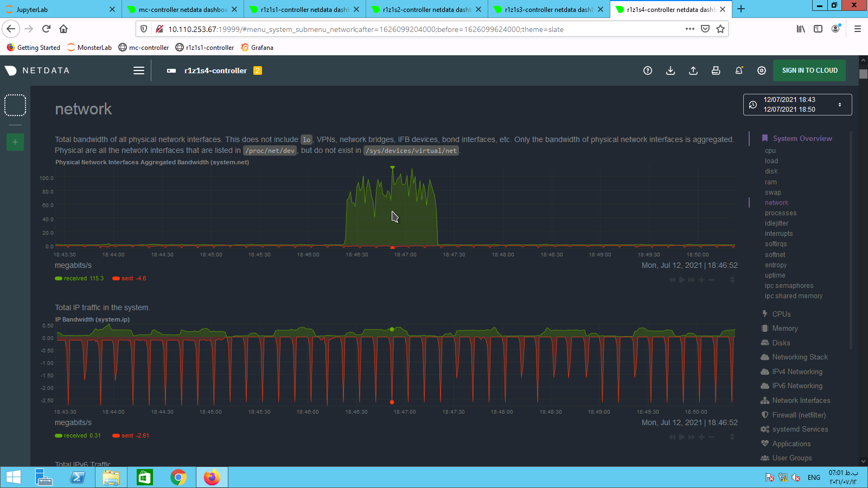Expand the Network Interfaces menu section
This screenshot has height=488, width=868.
pos(801,401)
